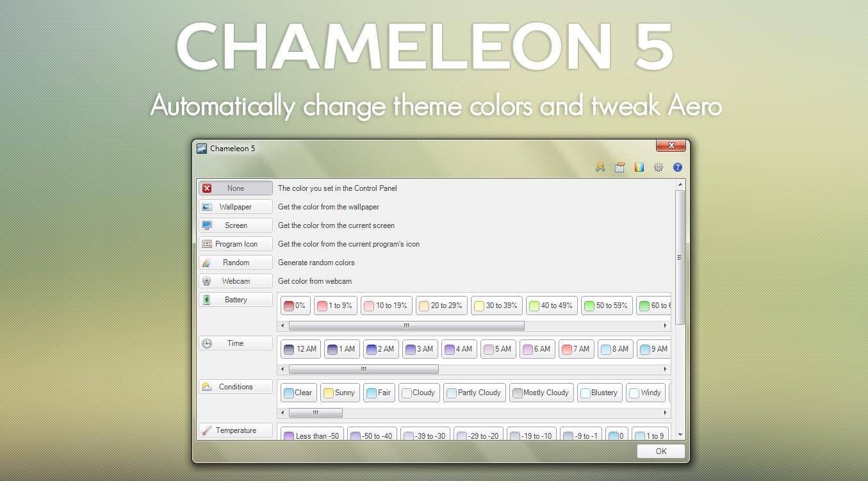Click the 20 to 29% battery color
This screenshot has width=868, height=481.
(441, 306)
